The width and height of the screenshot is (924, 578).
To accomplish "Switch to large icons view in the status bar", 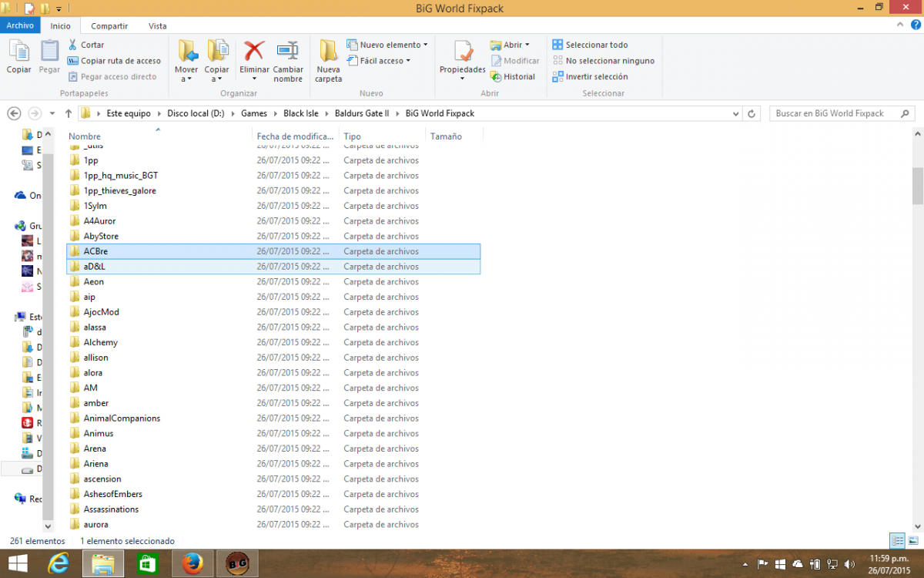I will tap(913, 541).
